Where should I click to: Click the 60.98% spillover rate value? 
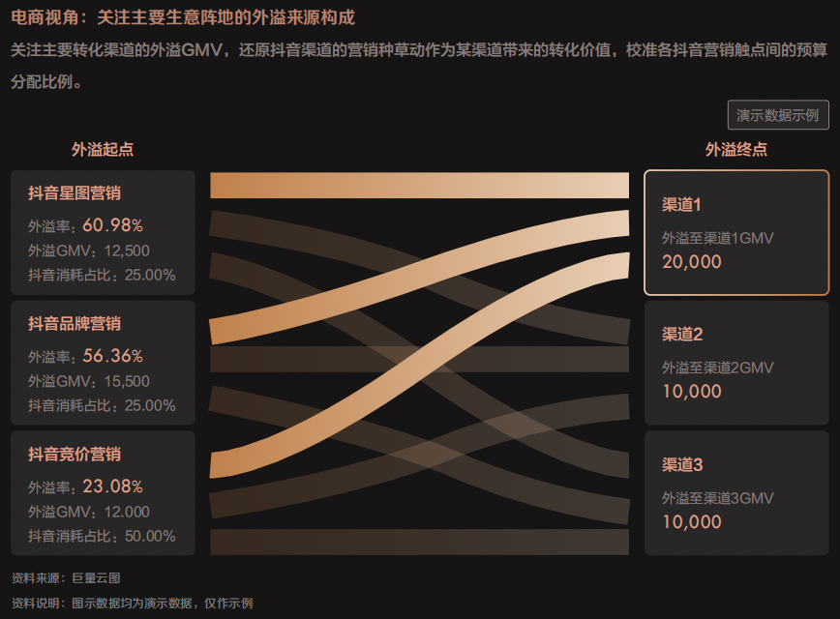112,225
